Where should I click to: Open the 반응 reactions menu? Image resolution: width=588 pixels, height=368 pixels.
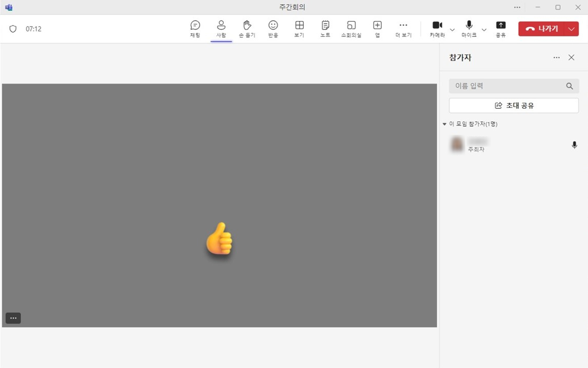point(273,28)
